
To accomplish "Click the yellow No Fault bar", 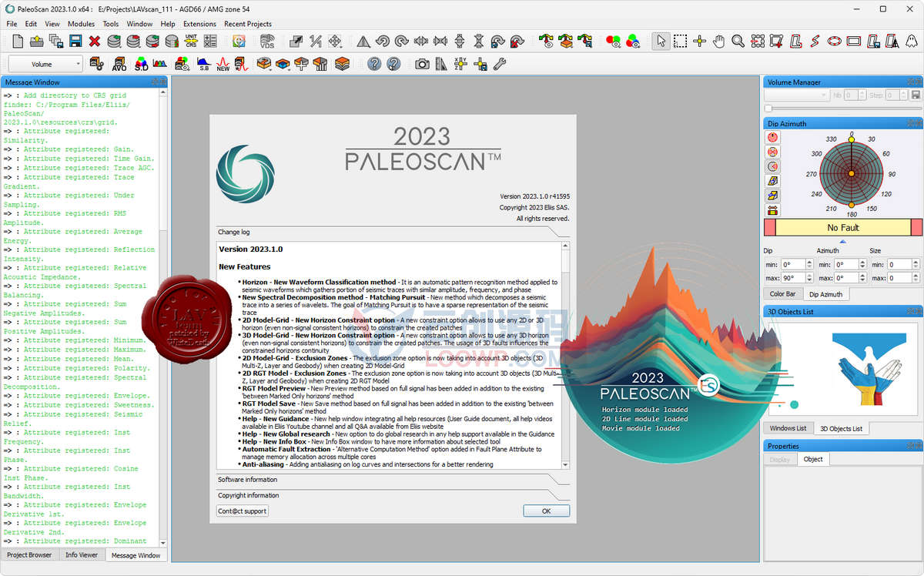I will pos(843,227).
